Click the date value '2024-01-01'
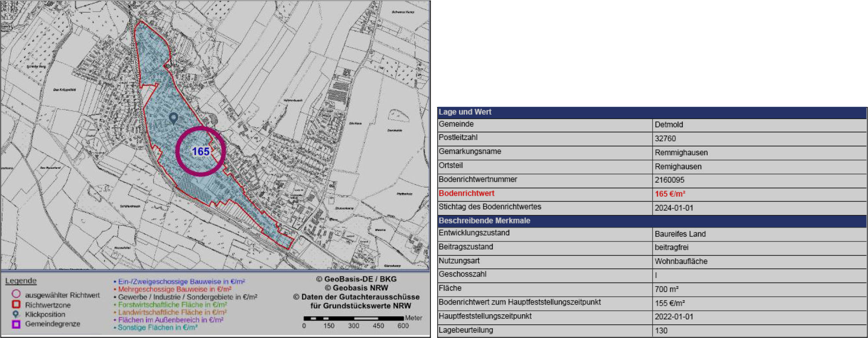 (674, 208)
